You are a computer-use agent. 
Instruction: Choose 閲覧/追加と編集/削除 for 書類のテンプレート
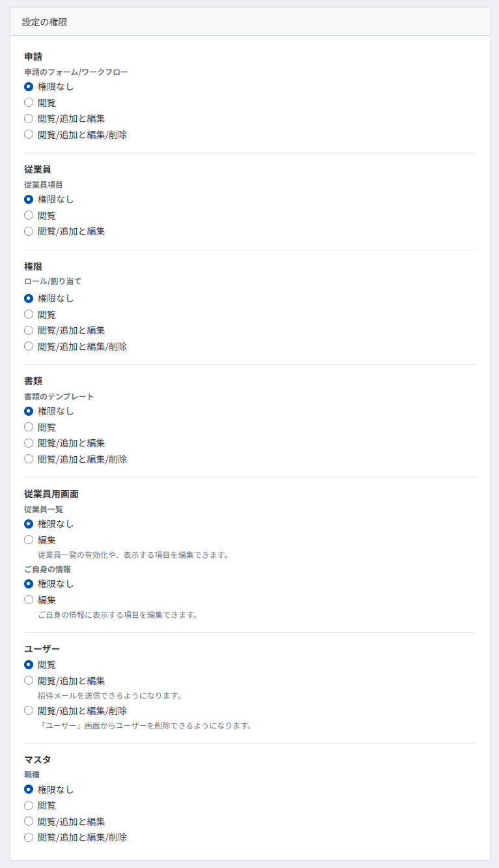point(29,459)
